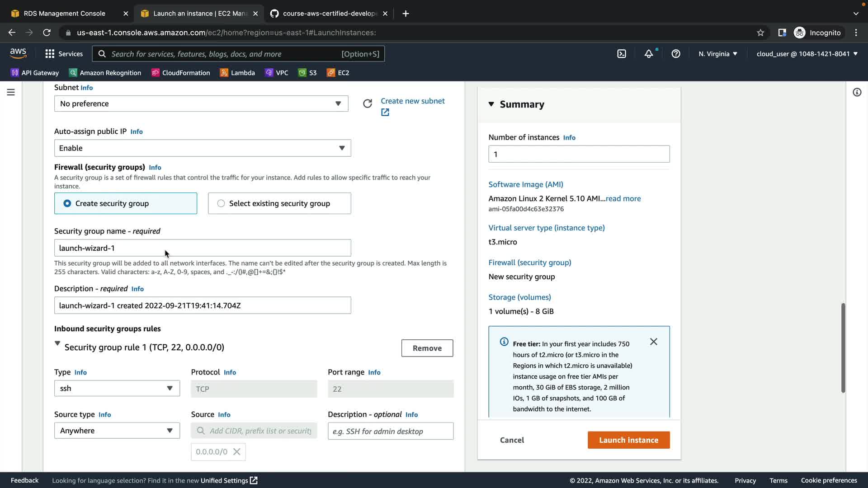Dismiss the Free tier info box
This screenshot has height=488, width=868.
pyautogui.click(x=653, y=342)
